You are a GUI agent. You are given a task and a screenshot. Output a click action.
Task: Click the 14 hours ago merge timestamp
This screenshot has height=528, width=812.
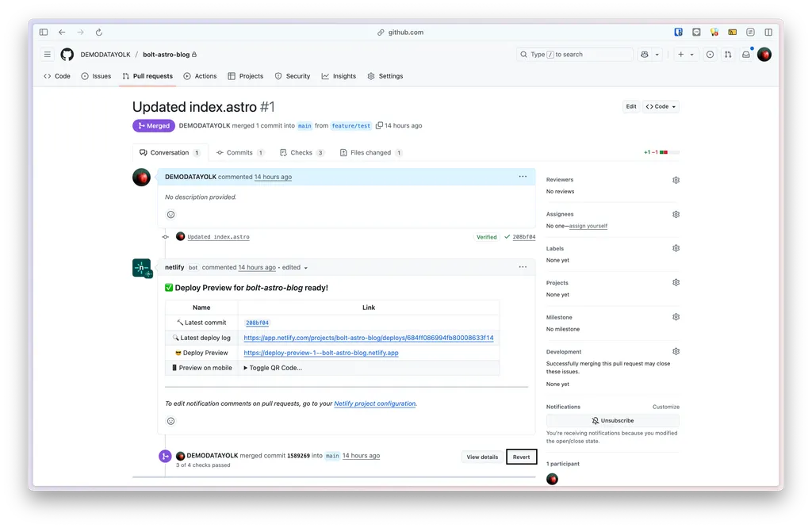click(361, 456)
